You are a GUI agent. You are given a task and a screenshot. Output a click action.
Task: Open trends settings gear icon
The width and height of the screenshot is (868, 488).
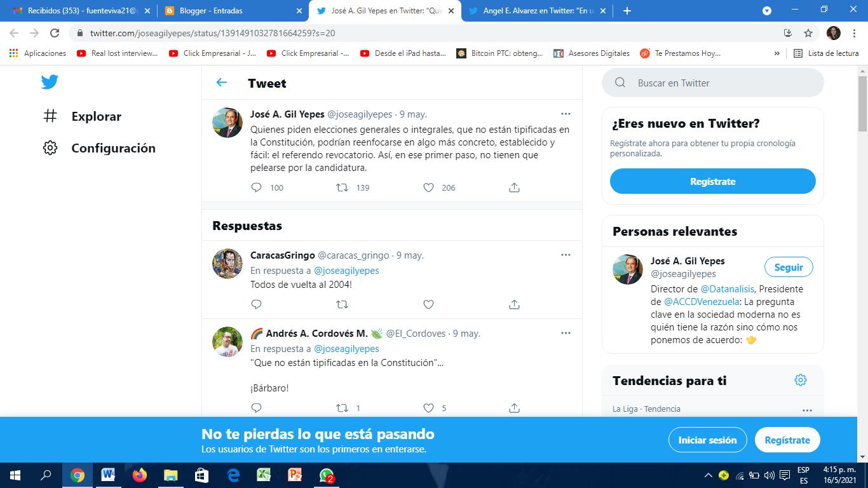click(x=801, y=380)
